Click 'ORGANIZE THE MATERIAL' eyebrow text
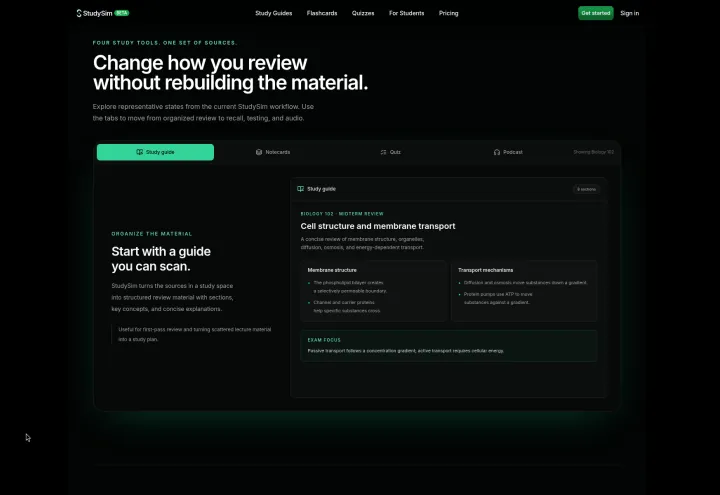The height and width of the screenshot is (495, 720). (x=152, y=234)
